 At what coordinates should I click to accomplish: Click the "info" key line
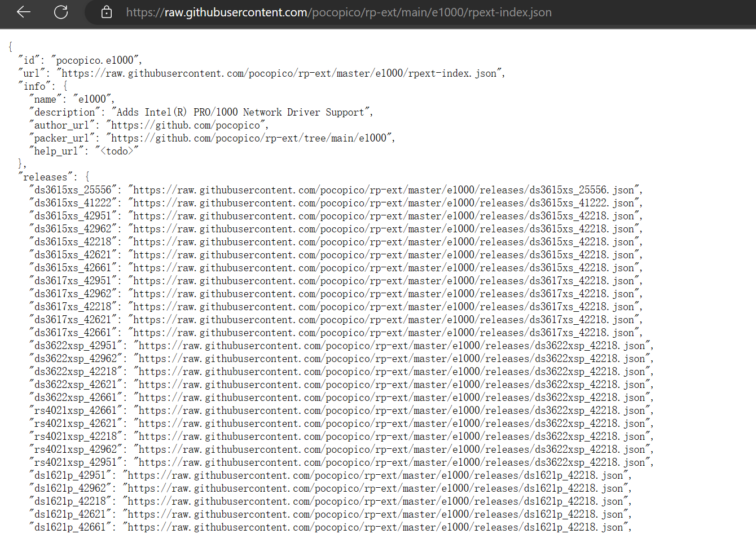[43, 86]
